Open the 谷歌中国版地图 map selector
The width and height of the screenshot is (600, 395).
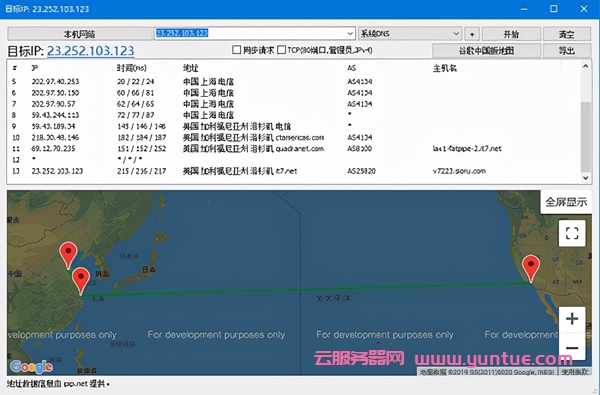point(486,51)
